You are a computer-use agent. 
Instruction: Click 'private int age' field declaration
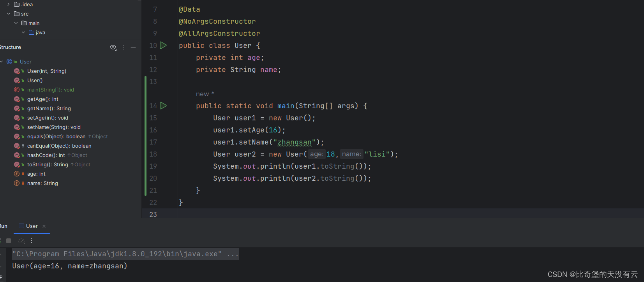(230, 58)
